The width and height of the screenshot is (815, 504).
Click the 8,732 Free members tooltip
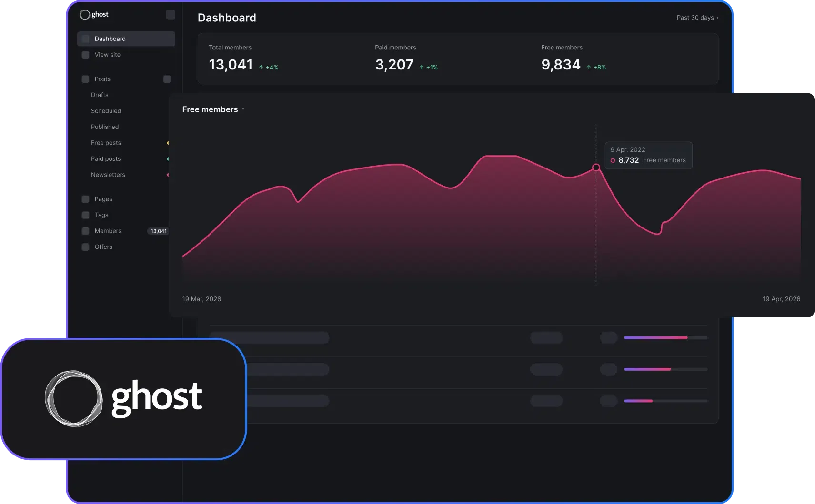[648, 156]
